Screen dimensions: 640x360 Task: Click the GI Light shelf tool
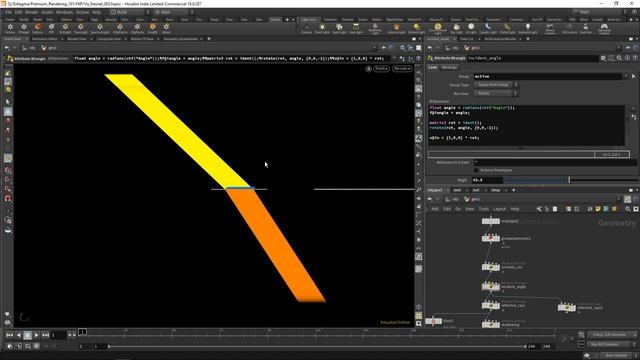click(471, 28)
